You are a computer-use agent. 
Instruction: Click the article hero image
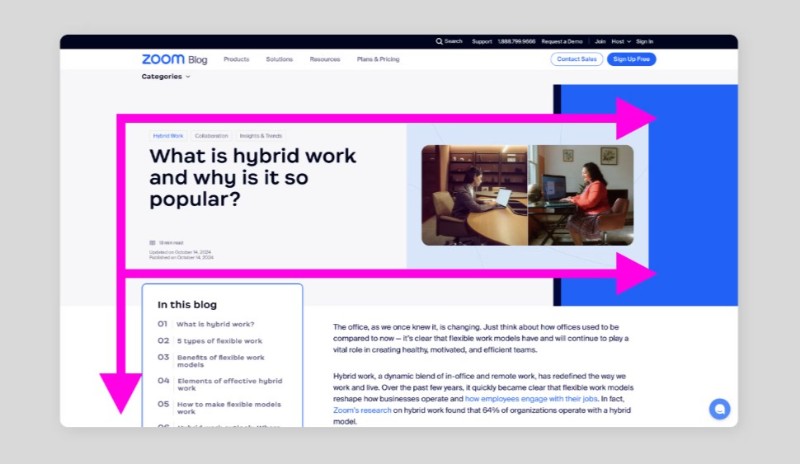click(x=527, y=195)
